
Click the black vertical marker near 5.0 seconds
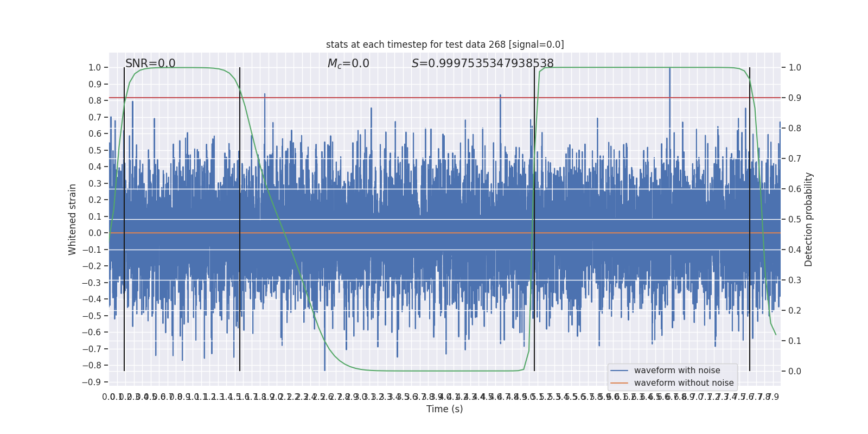534,219
